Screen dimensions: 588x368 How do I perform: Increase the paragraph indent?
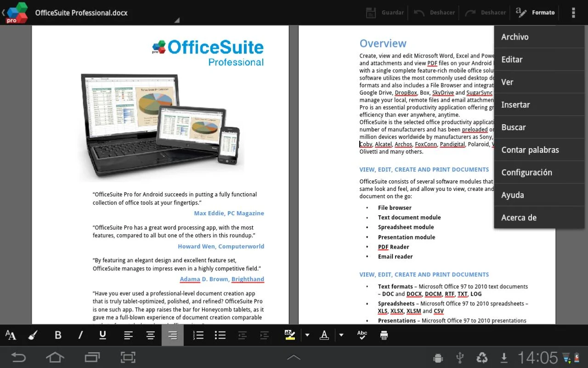pos(265,335)
